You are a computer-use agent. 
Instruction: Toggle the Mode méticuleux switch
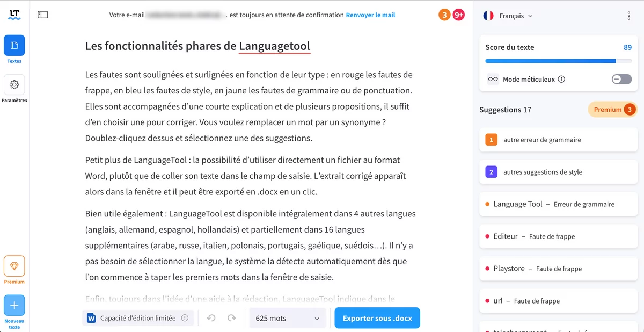pyautogui.click(x=621, y=79)
